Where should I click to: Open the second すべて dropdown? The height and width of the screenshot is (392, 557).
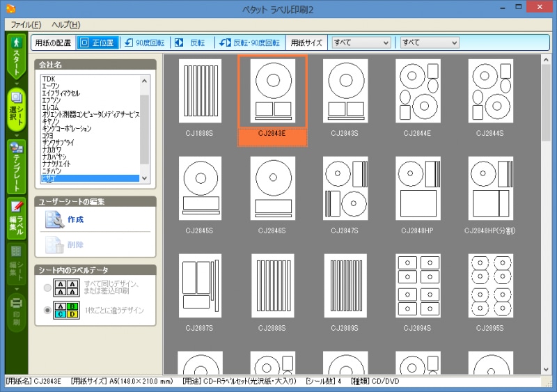430,42
